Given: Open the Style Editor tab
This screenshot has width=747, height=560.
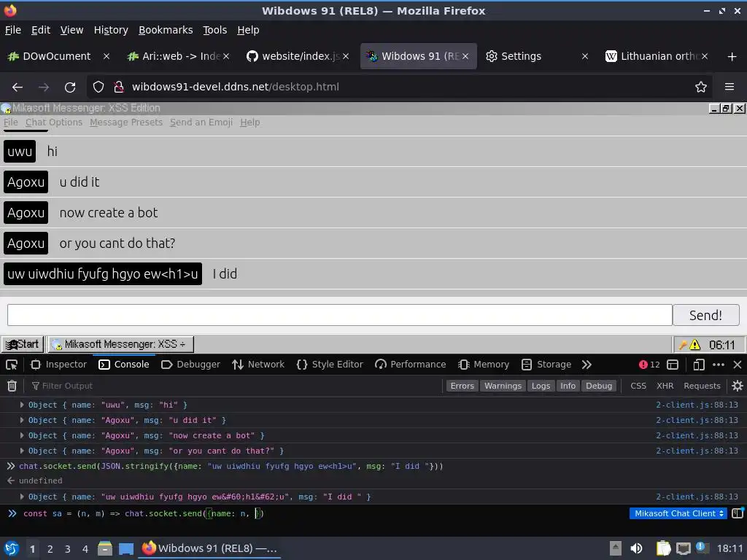Looking at the screenshot, I should click(x=330, y=365).
